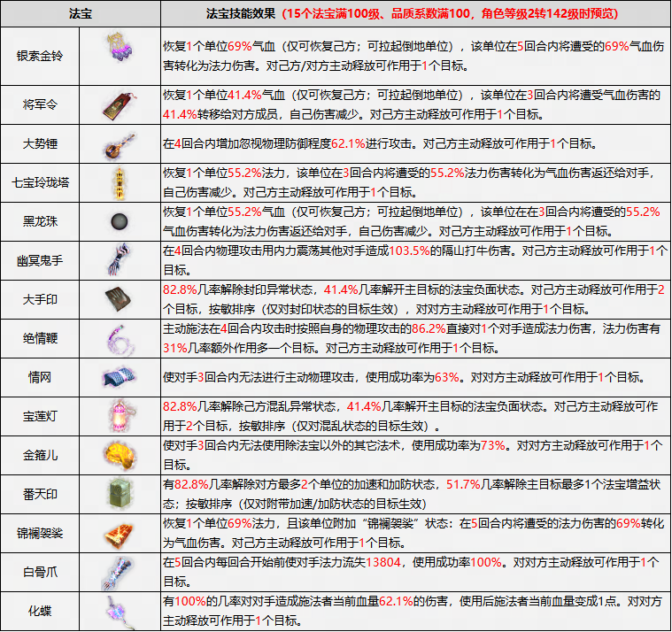The width and height of the screenshot is (672, 632).
Task: Click the 法宝技能效果 column header
Action: pyautogui.click(x=415, y=13)
